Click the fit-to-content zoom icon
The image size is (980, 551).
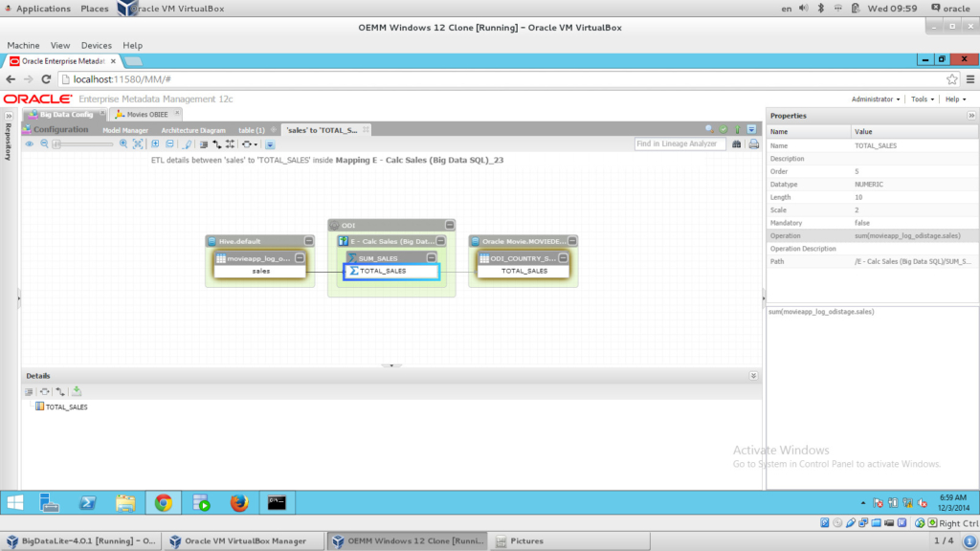pos(138,144)
